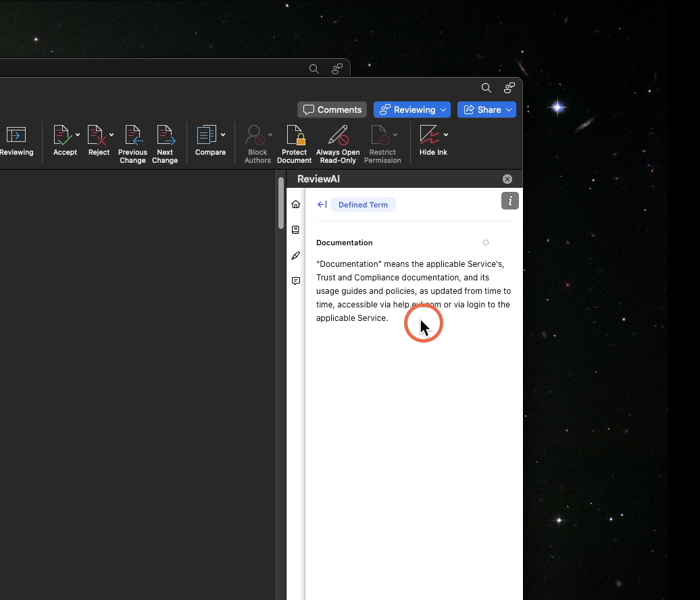This screenshot has height=600, width=700.
Task: Click the Reject change icon
Action: click(97, 135)
